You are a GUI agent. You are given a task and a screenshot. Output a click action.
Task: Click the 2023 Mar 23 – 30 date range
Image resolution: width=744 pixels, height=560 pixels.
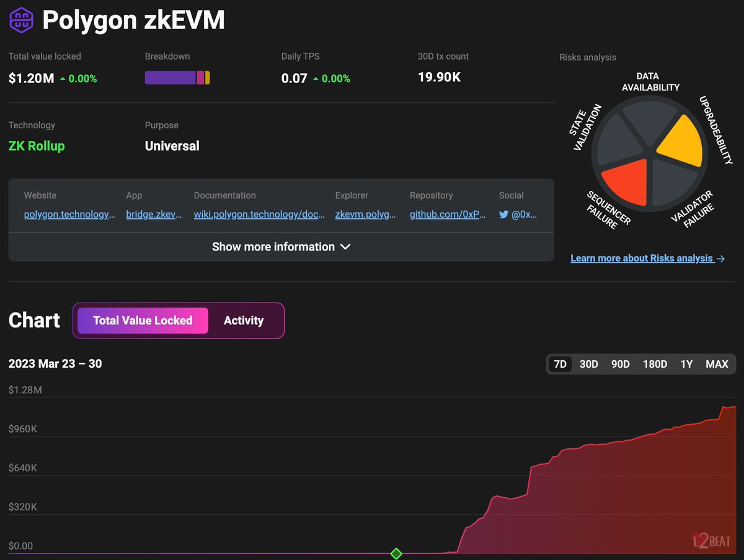point(55,364)
